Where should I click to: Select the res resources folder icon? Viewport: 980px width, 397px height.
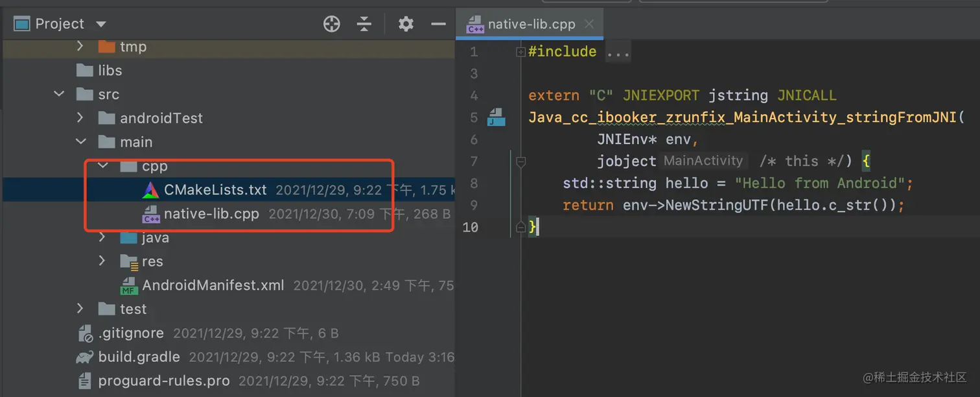click(x=129, y=261)
